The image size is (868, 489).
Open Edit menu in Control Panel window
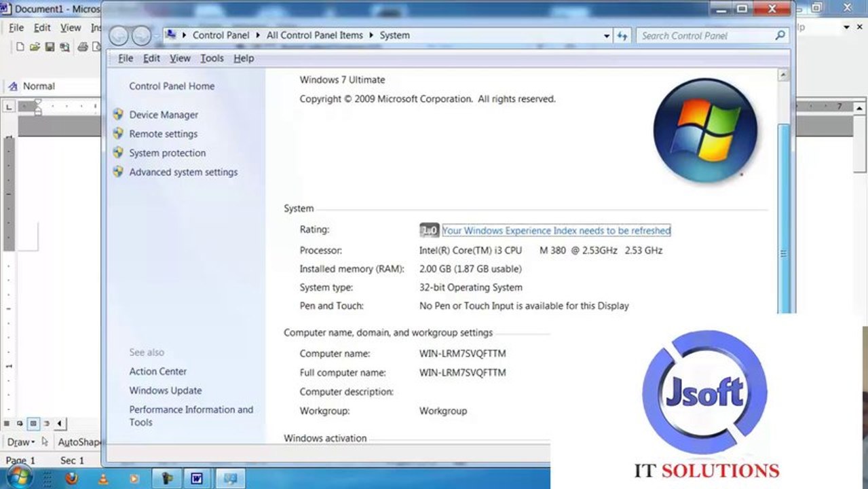tap(151, 58)
